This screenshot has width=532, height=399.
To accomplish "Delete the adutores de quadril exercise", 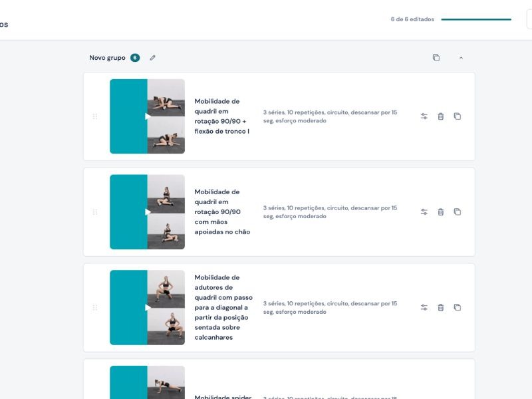I will pyautogui.click(x=440, y=307).
